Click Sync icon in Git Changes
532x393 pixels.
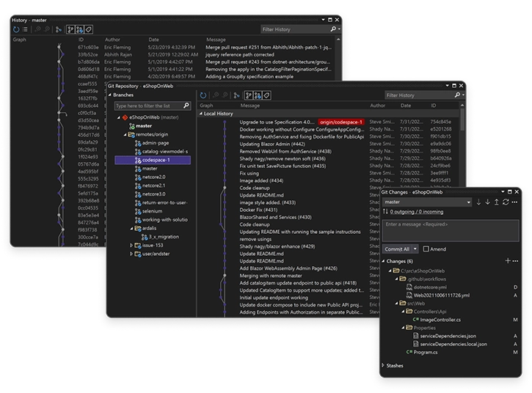[x=506, y=202]
